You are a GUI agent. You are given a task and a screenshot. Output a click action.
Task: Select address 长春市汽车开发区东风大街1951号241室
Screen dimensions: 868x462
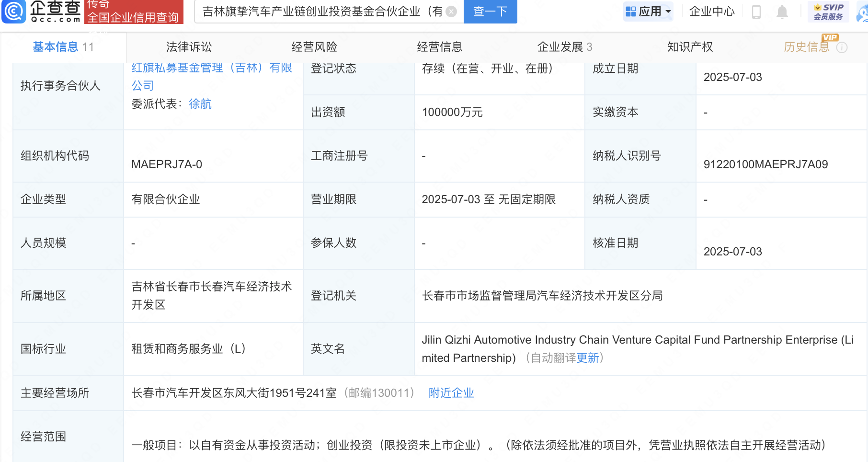[x=234, y=393]
